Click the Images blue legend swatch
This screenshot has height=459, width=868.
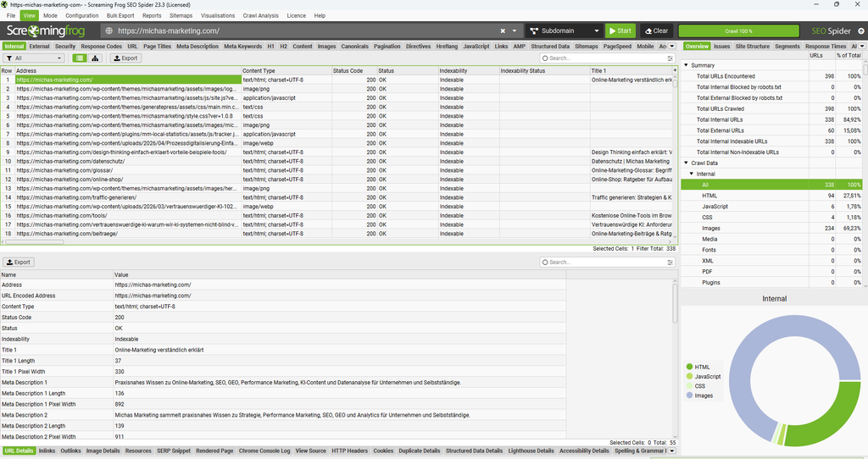click(x=689, y=395)
